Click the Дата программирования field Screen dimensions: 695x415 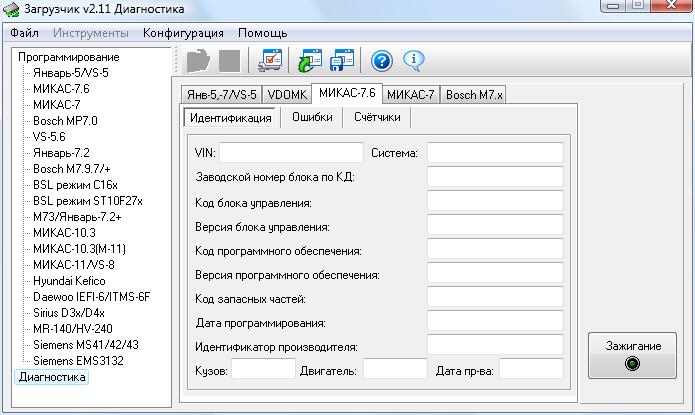496,321
